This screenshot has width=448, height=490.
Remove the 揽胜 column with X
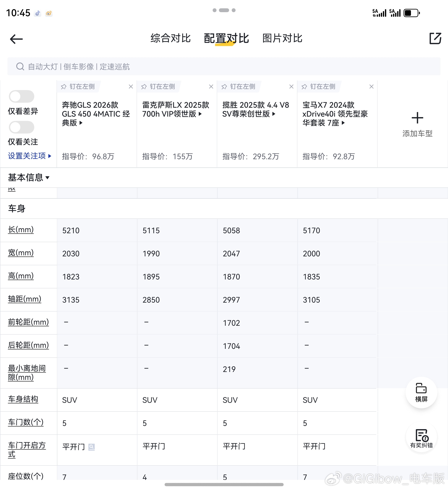coord(291,87)
